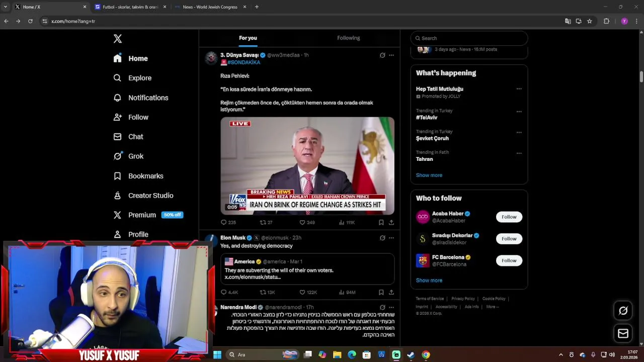
Task: Open the Terms of Service link
Action: pos(430,299)
